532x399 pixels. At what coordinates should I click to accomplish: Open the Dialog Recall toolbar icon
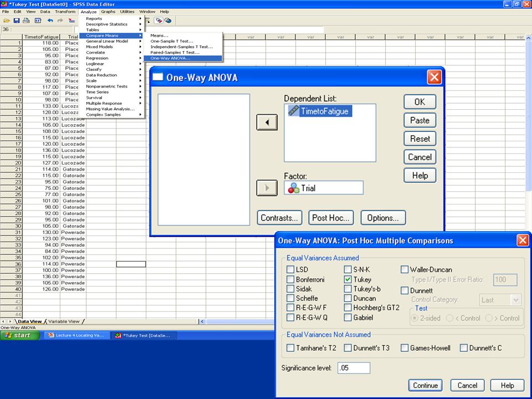[38, 21]
